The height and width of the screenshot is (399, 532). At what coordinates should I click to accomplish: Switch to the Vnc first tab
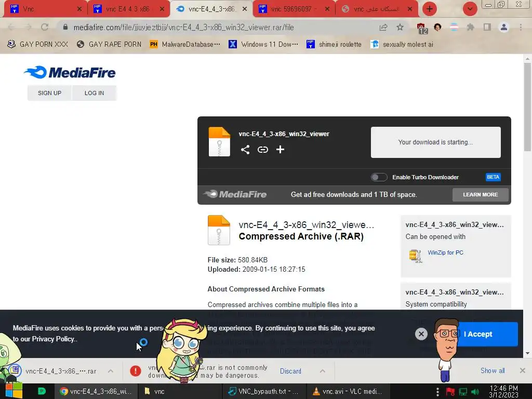(45, 9)
